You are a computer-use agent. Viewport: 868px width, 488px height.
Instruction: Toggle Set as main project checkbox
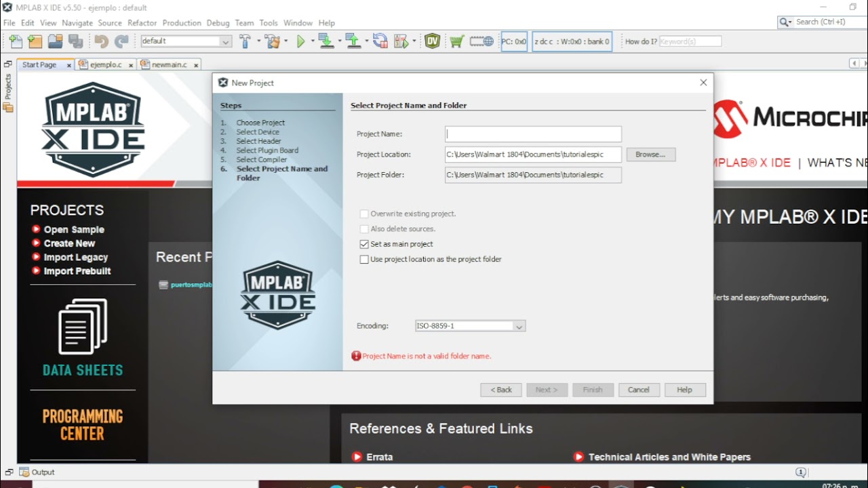click(364, 244)
